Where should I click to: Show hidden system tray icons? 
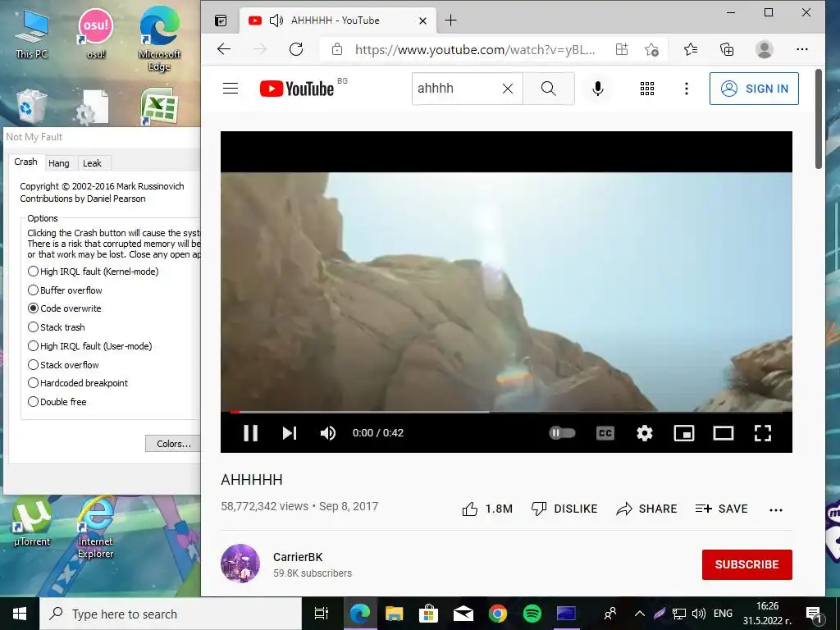coord(640,614)
